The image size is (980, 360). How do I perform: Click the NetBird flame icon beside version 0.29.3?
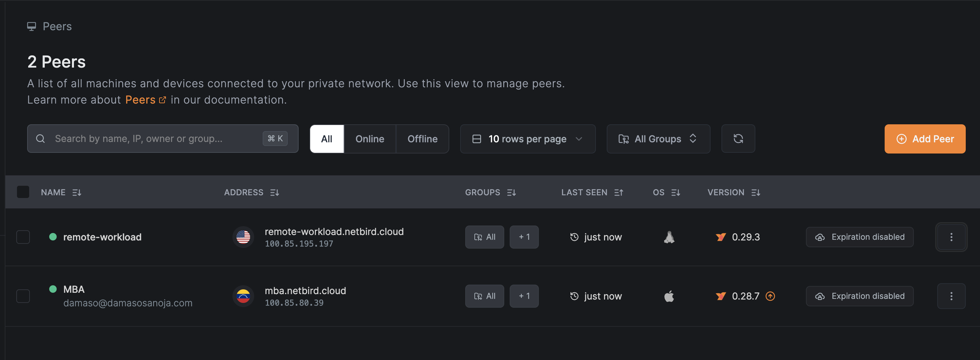click(720, 237)
